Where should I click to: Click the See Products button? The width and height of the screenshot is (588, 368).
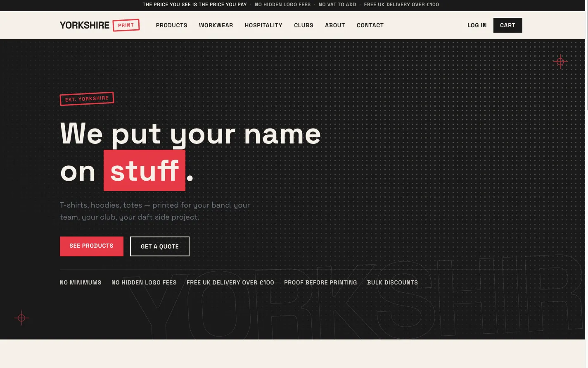[92, 246]
